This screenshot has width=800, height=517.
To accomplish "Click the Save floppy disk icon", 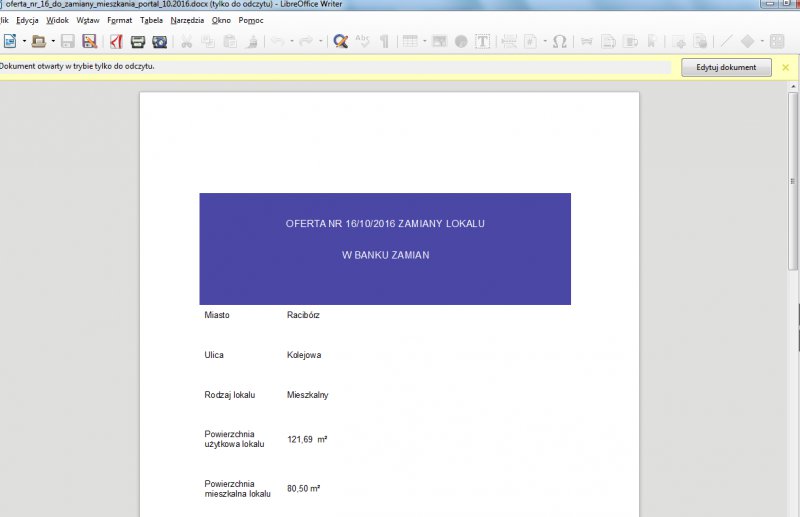I will click(67, 41).
